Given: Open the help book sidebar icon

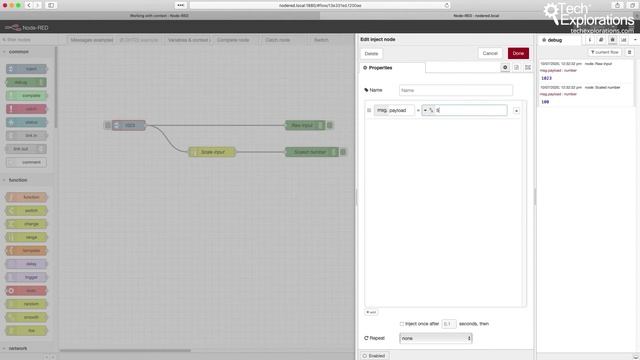Looking at the screenshot, I should click(601, 40).
